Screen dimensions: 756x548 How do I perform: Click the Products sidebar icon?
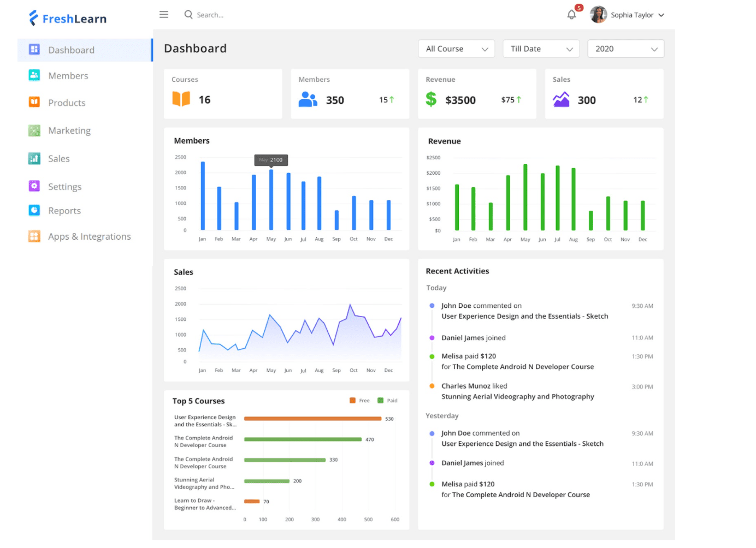click(34, 102)
